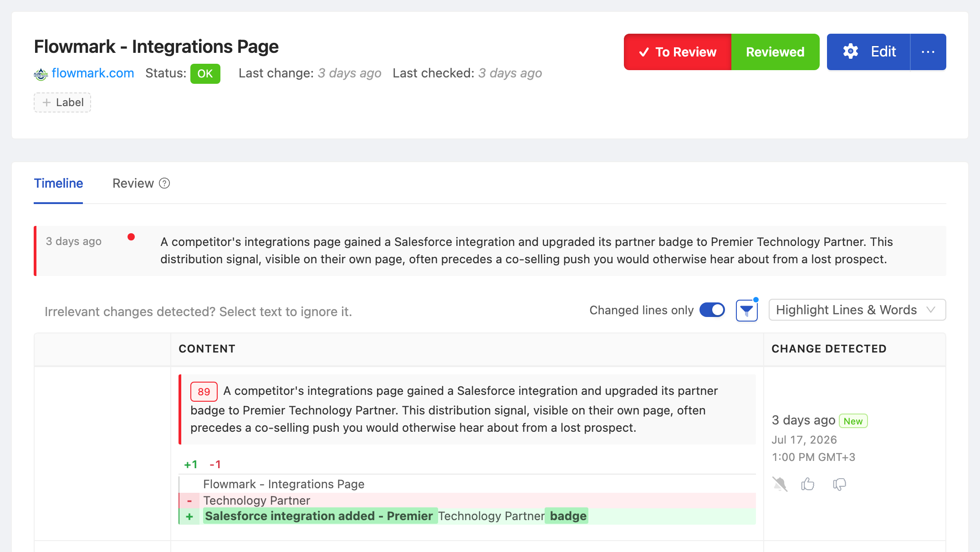The height and width of the screenshot is (552, 980).
Task: Click the Jul 17, 2026 date
Action: click(804, 440)
